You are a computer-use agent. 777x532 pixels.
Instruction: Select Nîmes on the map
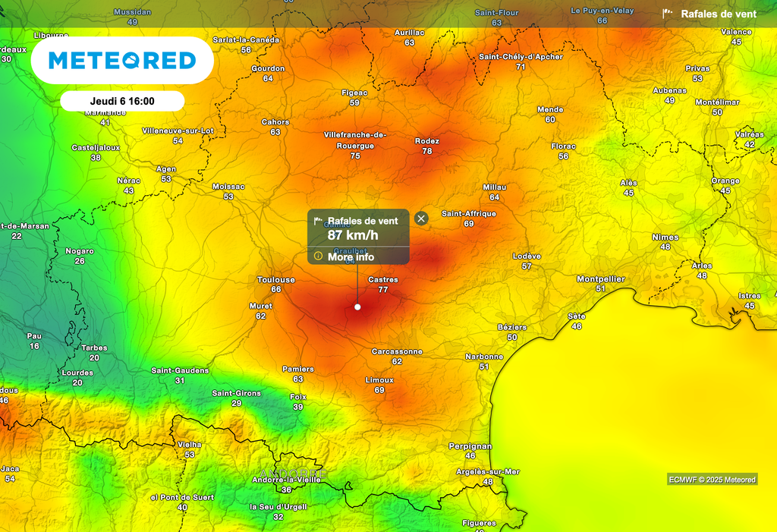click(x=665, y=238)
